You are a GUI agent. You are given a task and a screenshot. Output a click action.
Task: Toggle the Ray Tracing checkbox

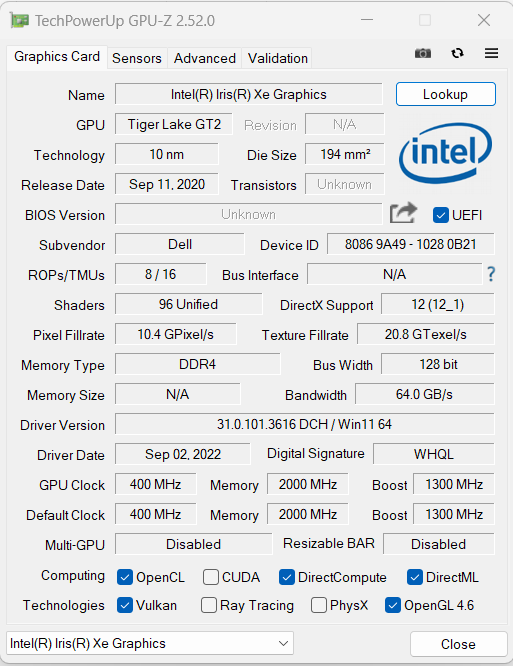click(x=209, y=605)
